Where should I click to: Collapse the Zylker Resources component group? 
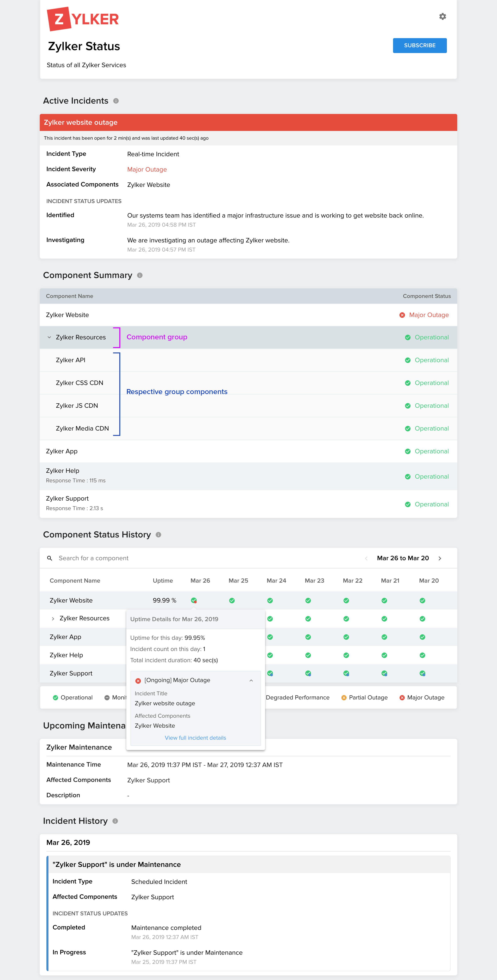click(49, 338)
